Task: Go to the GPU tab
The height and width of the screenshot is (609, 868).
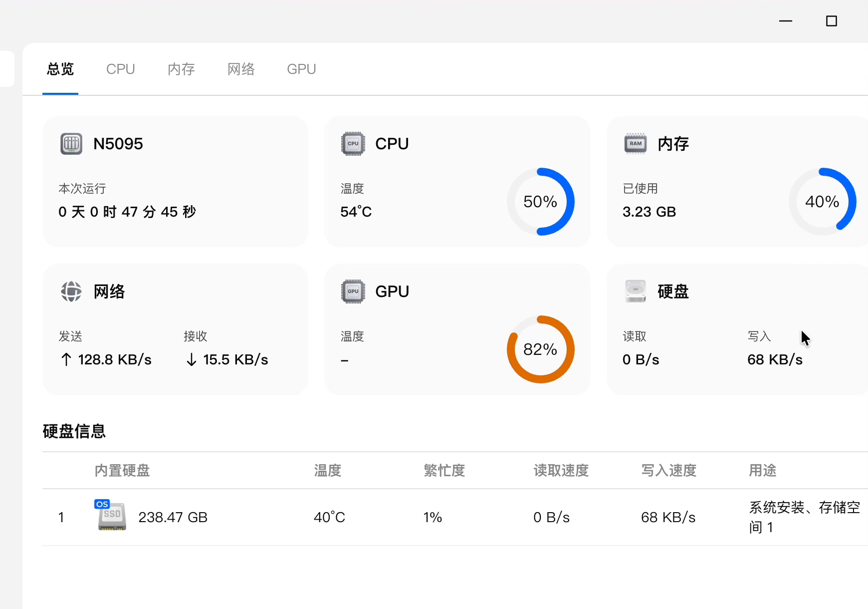Action: coord(301,69)
